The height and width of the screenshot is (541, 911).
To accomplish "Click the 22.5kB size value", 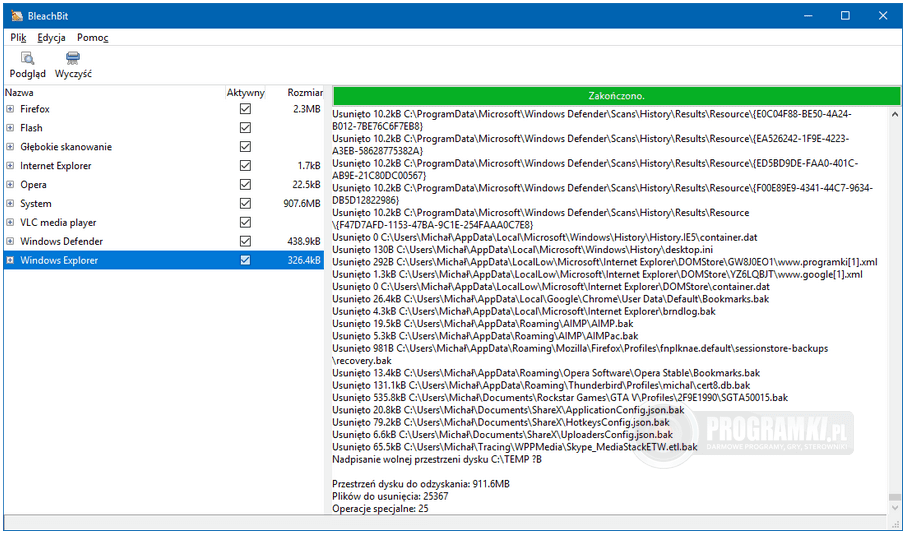I will tap(306, 184).
